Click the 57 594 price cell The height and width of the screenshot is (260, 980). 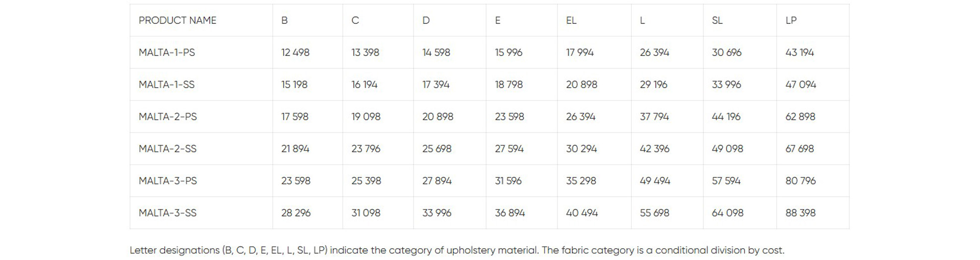tap(726, 181)
